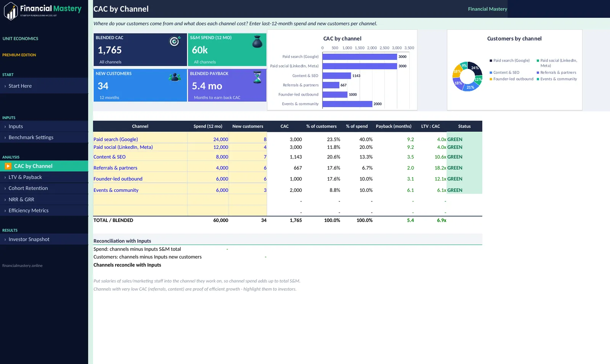Click the Events & community legend entry

pyautogui.click(x=557, y=79)
